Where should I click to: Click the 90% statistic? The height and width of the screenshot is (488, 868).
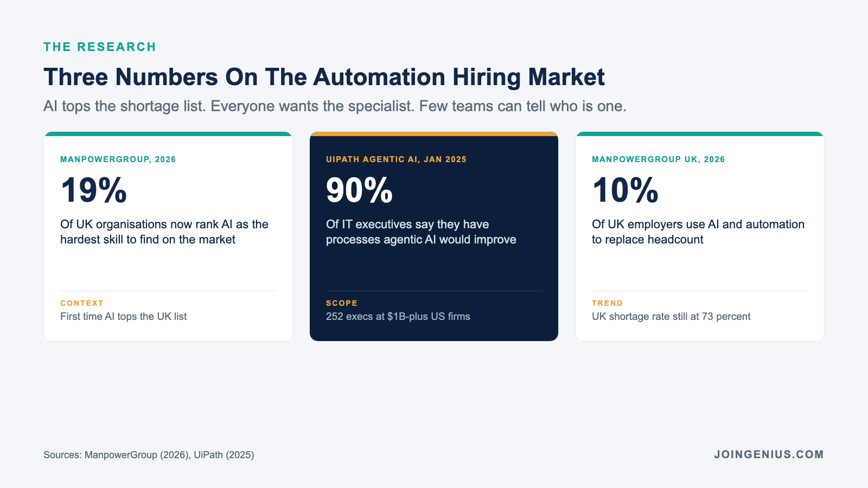[359, 190]
